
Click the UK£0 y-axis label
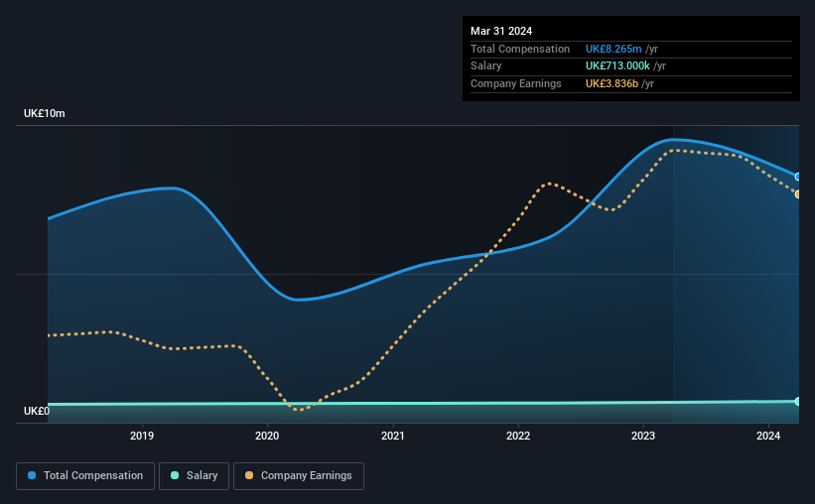(37, 411)
